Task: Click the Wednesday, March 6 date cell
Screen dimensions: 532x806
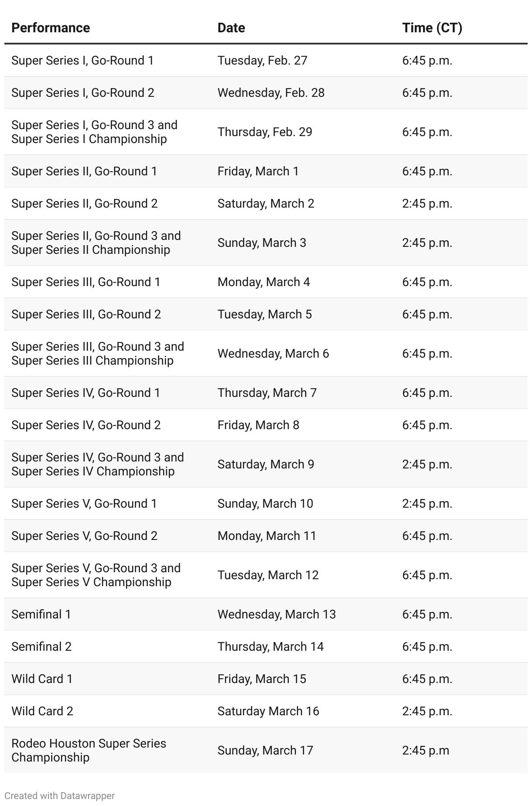Action: pyautogui.click(x=273, y=353)
